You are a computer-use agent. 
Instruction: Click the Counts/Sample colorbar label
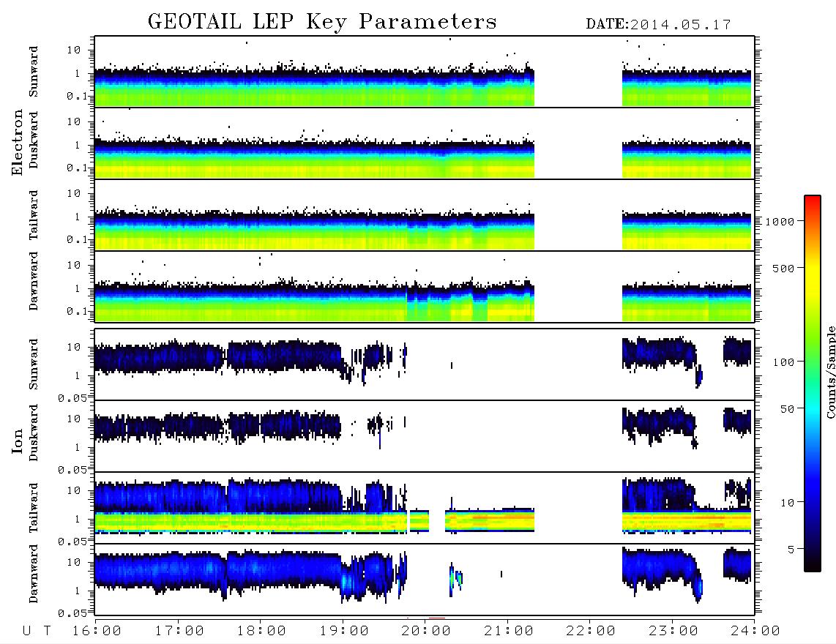(831, 372)
